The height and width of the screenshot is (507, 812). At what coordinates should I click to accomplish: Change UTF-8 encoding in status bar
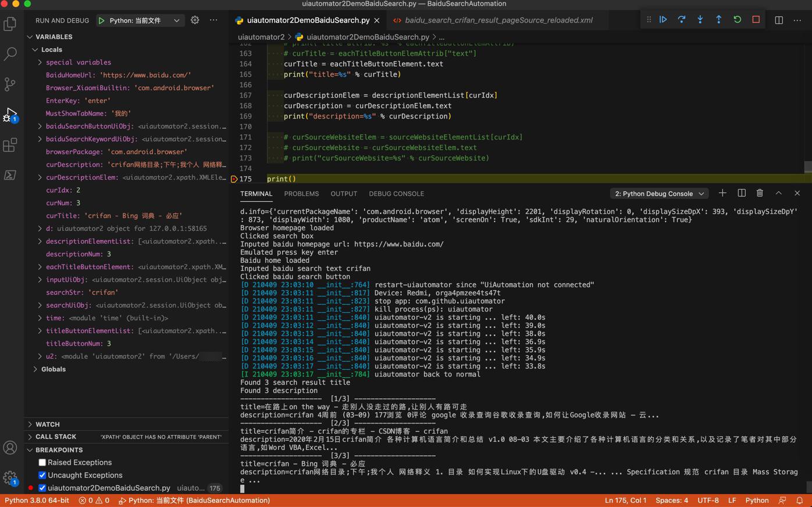pos(708,501)
